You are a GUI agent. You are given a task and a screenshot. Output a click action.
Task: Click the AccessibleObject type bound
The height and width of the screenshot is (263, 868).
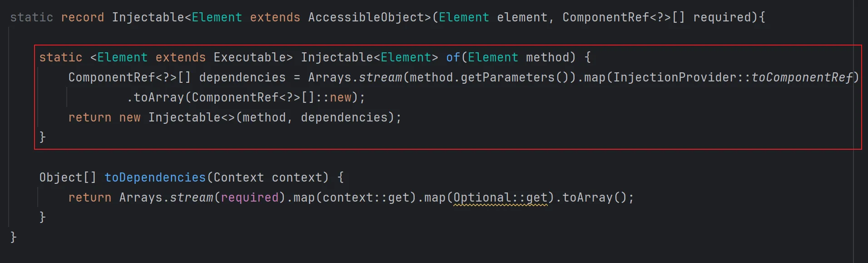(366, 17)
